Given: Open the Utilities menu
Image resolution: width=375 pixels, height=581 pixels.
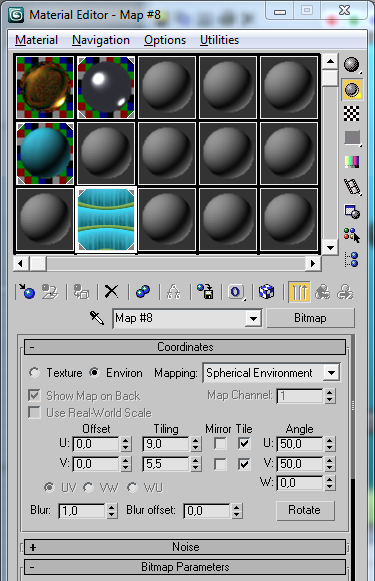Looking at the screenshot, I should pyautogui.click(x=219, y=40).
